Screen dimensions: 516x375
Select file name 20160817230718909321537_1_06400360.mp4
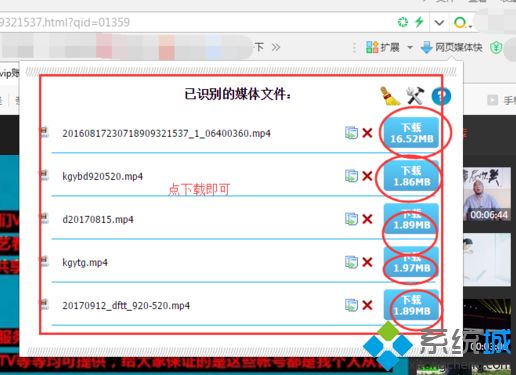166,134
